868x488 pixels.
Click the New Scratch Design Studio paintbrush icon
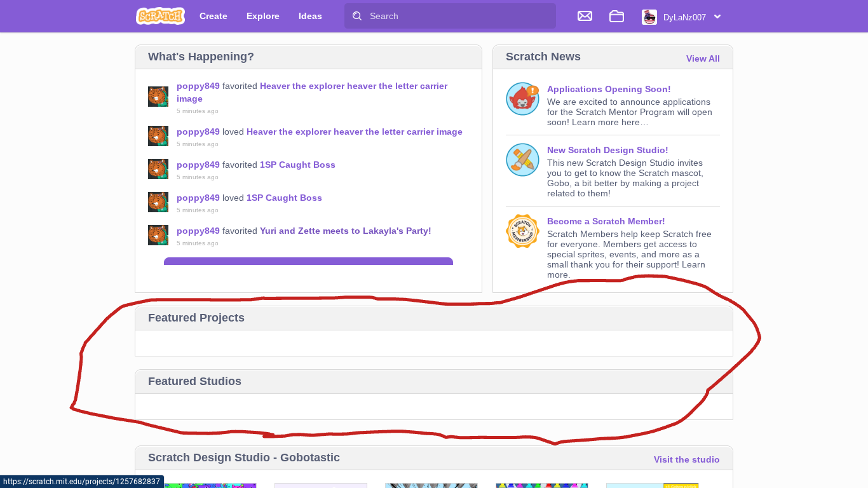522,159
